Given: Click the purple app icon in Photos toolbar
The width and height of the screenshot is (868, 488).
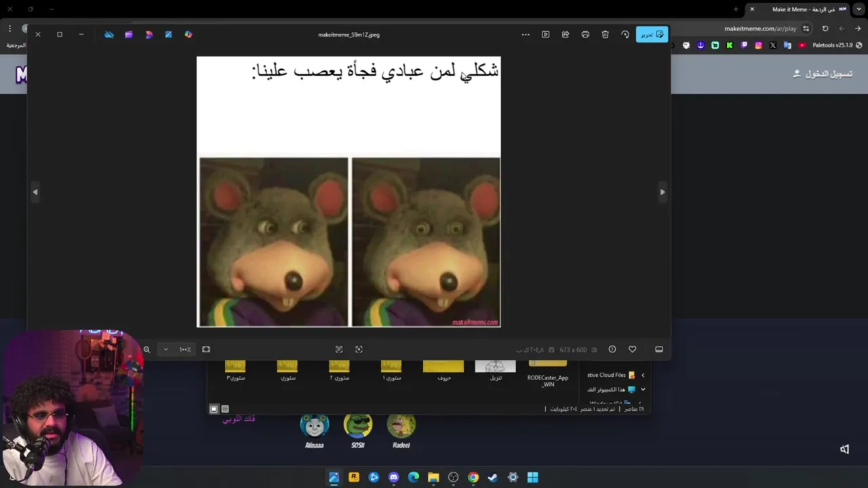Looking at the screenshot, I should point(129,35).
